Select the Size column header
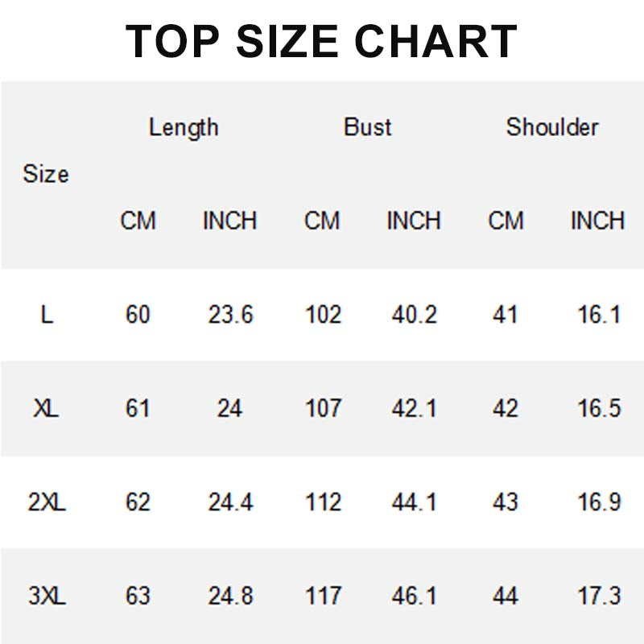This screenshot has width=644, height=644. pyautogui.click(x=46, y=174)
